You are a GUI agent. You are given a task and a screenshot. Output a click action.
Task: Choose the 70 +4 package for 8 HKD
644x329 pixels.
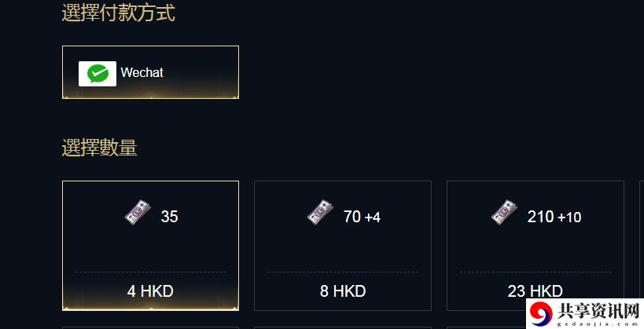(343, 245)
